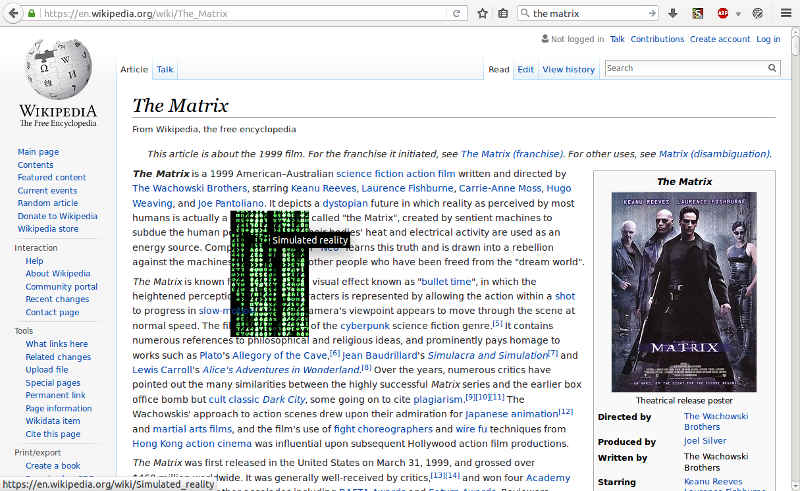Open the Edit tab
This screenshot has width=800, height=491.
click(x=526, y=69)
